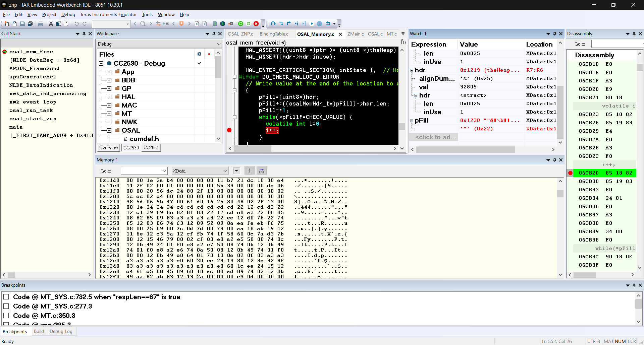The height and width of the screenshot is (345, 644).
Task: Collapse the pFill expression in Watch
Action: 412,121
